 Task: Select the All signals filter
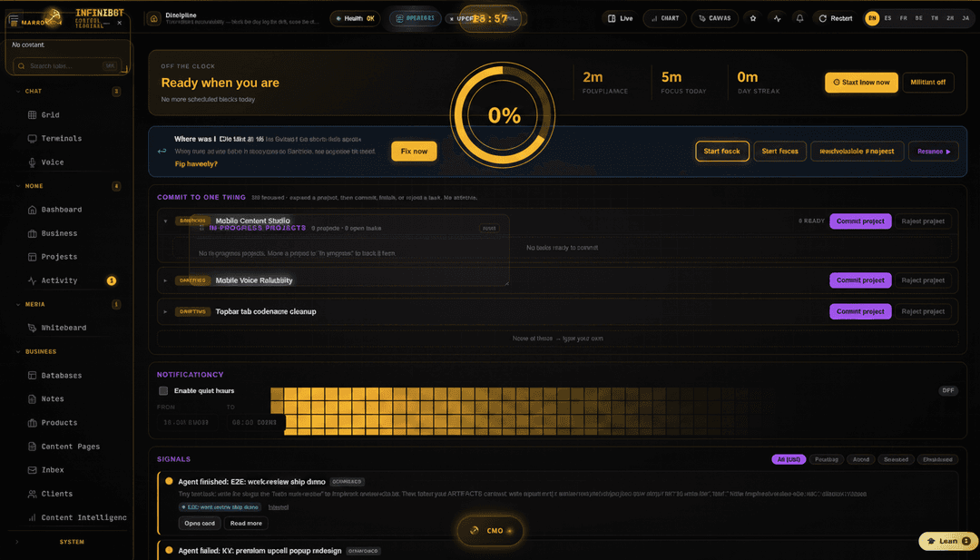click(789, 459)
